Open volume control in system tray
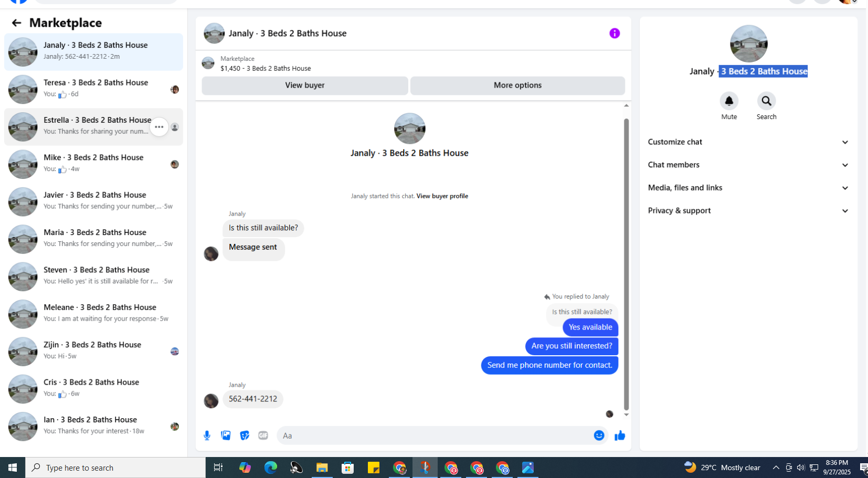Image resolution: width=868 pixels, height=478 pixels. point(800,468)
